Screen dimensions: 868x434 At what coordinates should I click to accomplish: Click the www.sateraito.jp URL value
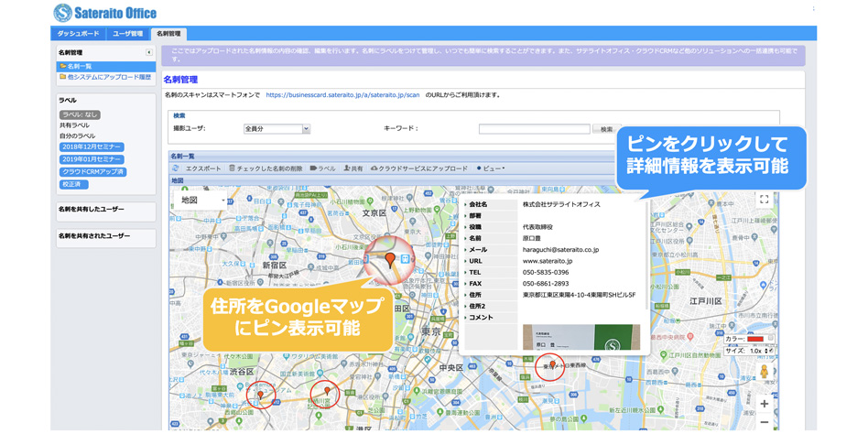548,261
